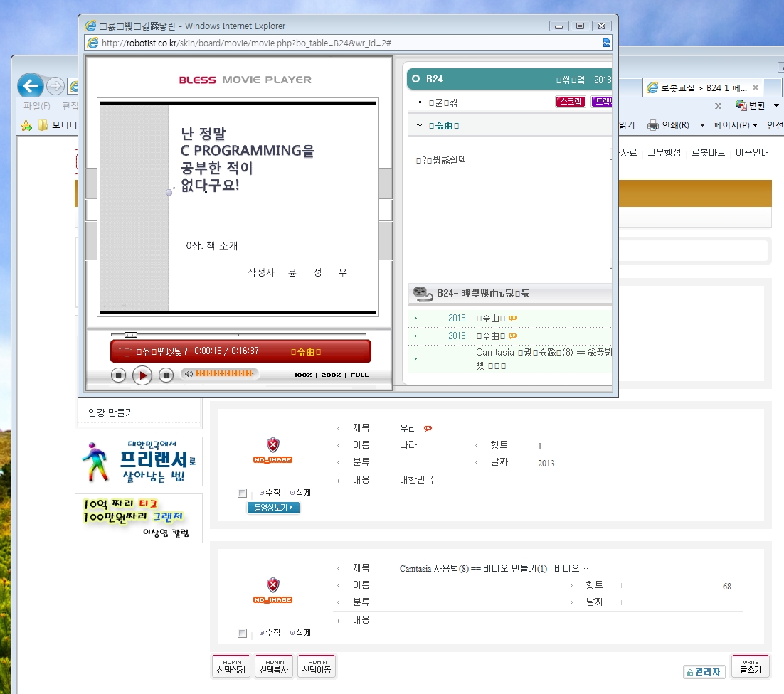Click the orange volume level bar
The image size is (784, 694).
(x=224, y=374)
